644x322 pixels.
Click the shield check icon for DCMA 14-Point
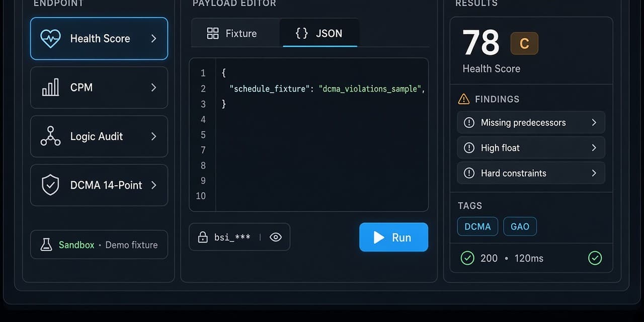[50, 185]
